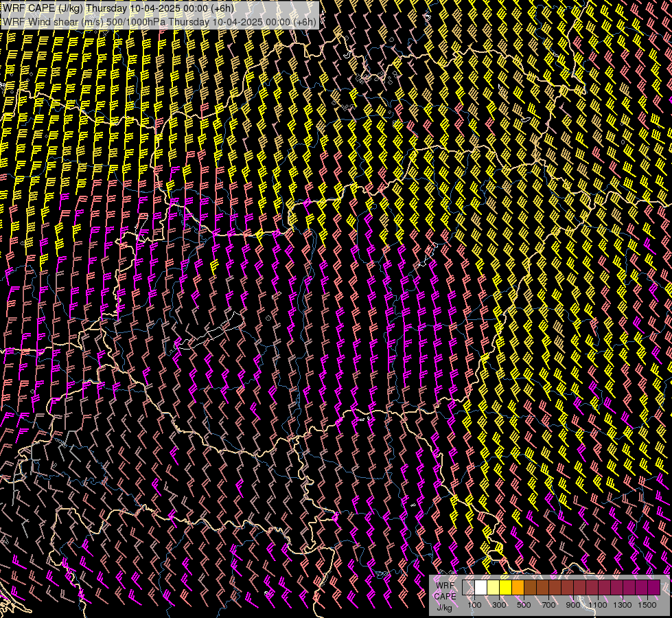Click the 1300 legend tick label
Image resolution: width=672 pixels, height=618 pixels.
pos(623,605)
